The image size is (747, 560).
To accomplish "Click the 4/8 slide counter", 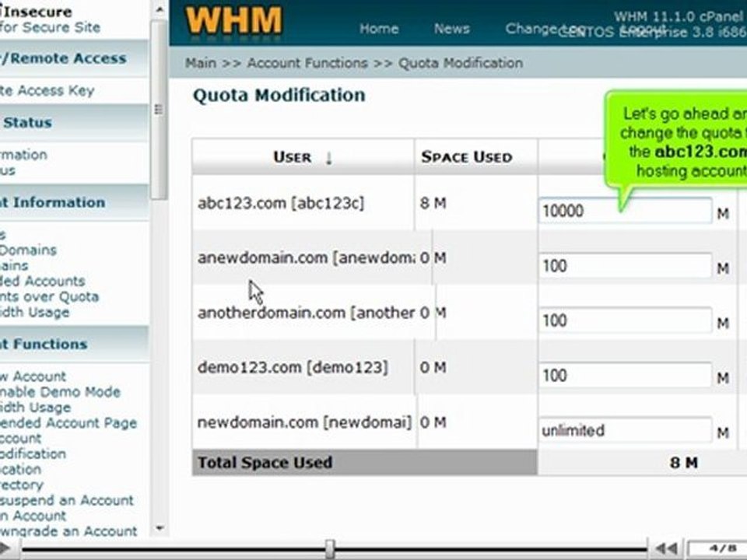I will (723, 548).
